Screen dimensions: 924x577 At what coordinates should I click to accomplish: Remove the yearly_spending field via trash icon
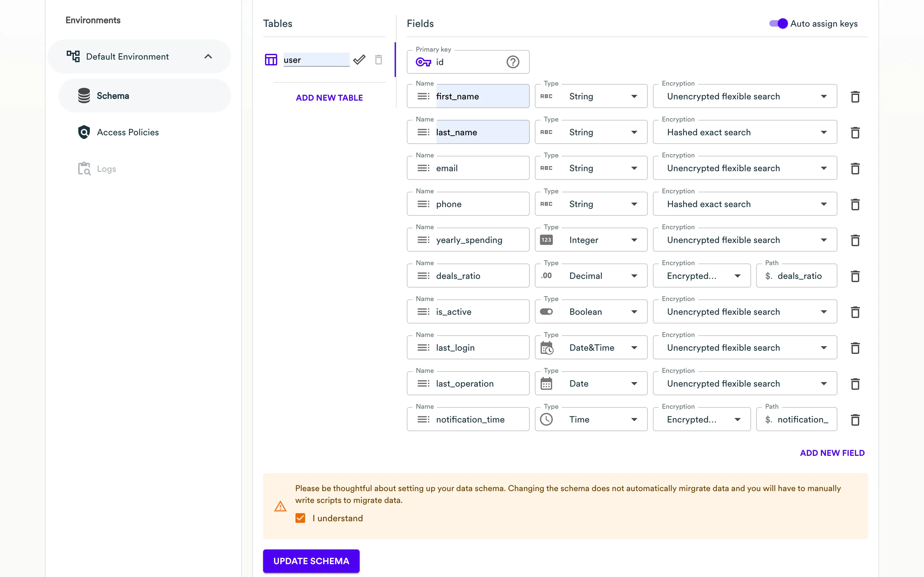[x=855, y=240]
